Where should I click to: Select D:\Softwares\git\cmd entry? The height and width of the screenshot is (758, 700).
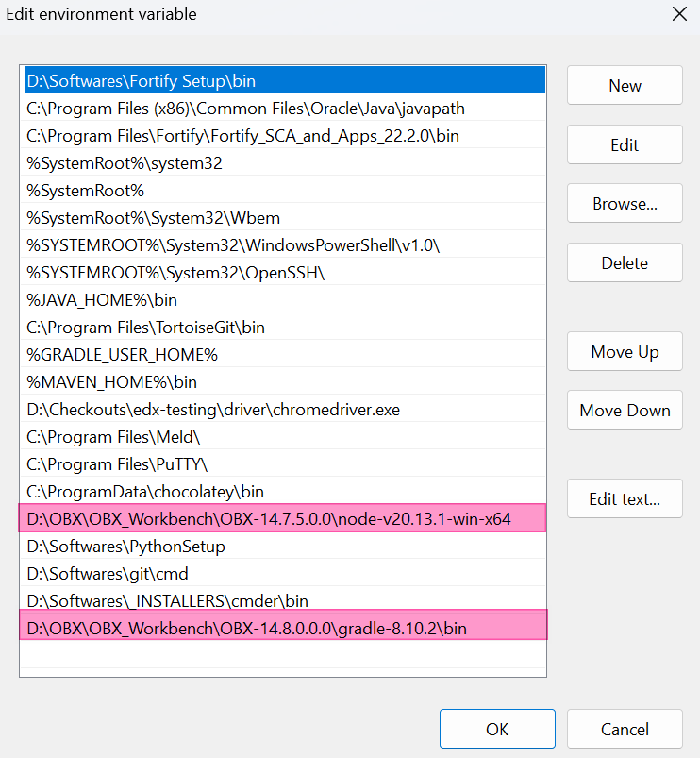pyautogui.click(x=285, y=574)
